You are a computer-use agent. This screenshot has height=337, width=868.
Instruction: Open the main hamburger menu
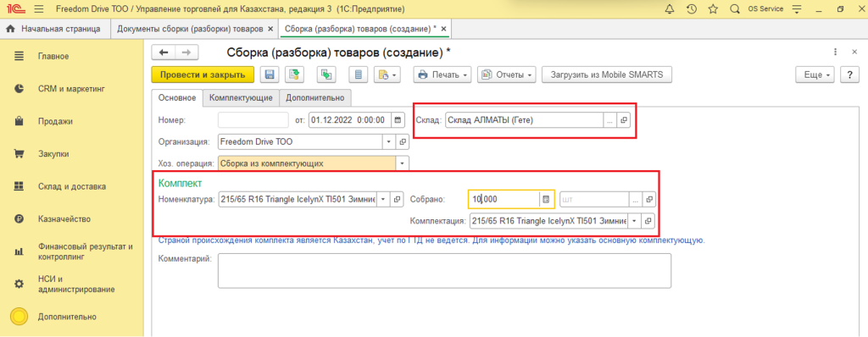[39, 9]
